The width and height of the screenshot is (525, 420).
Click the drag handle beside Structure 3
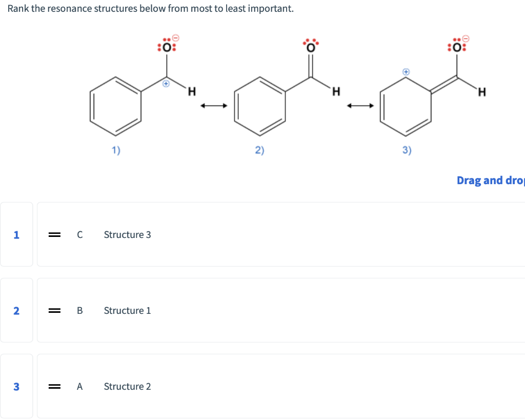click(x=54, y=234)
